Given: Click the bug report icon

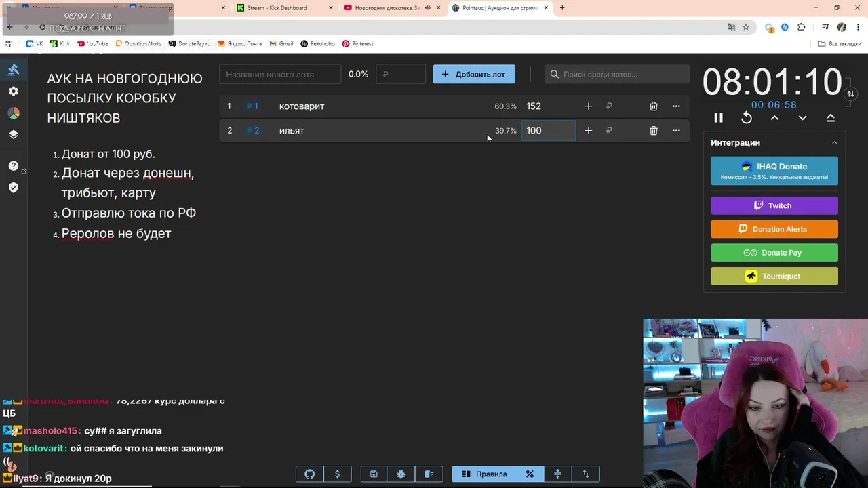Looking at the screenshot, I should tap(401, 474).
